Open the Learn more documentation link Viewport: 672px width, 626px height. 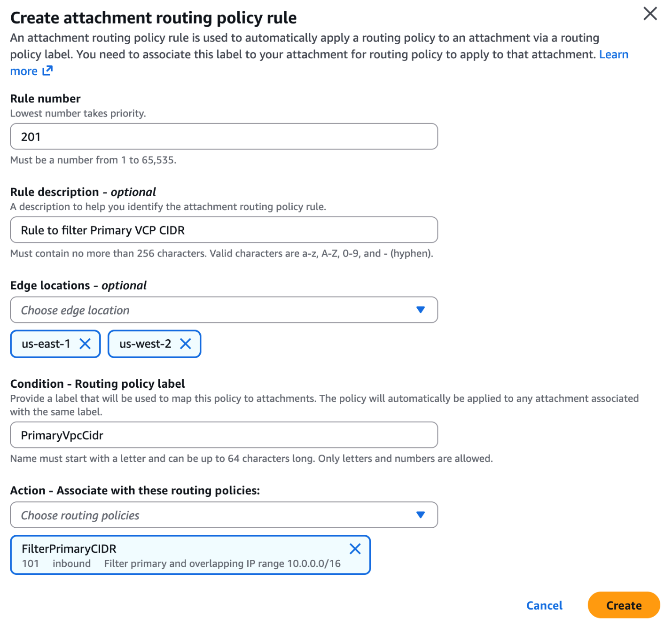613,54
